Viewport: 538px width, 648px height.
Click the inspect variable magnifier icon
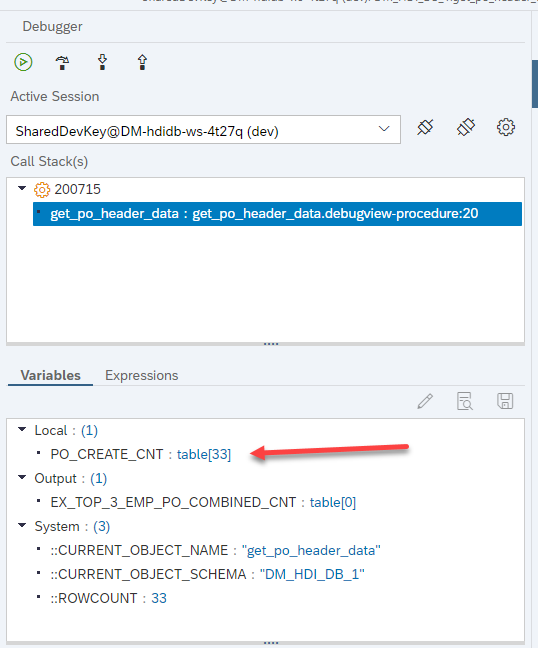(x=465, y=401)
